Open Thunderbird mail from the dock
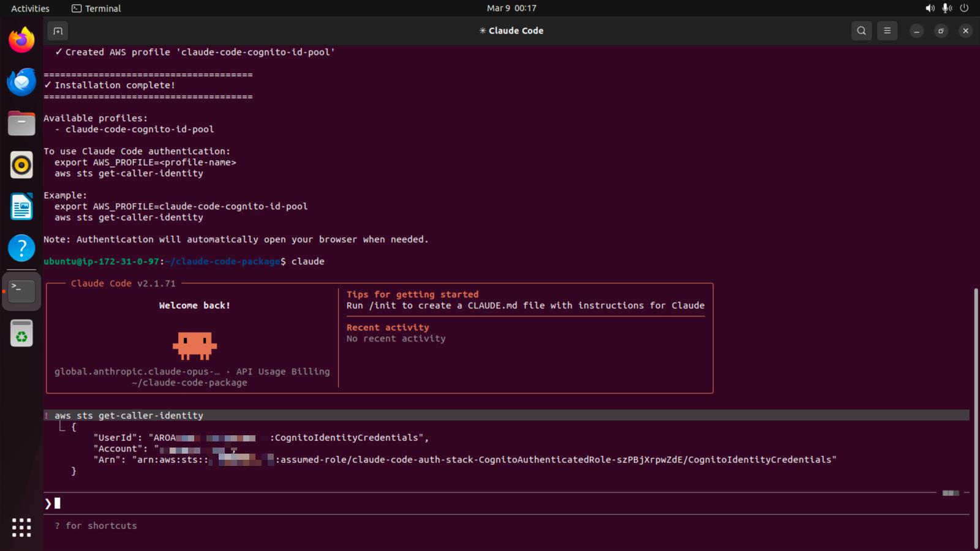980x551 pixels. [21, 82]
